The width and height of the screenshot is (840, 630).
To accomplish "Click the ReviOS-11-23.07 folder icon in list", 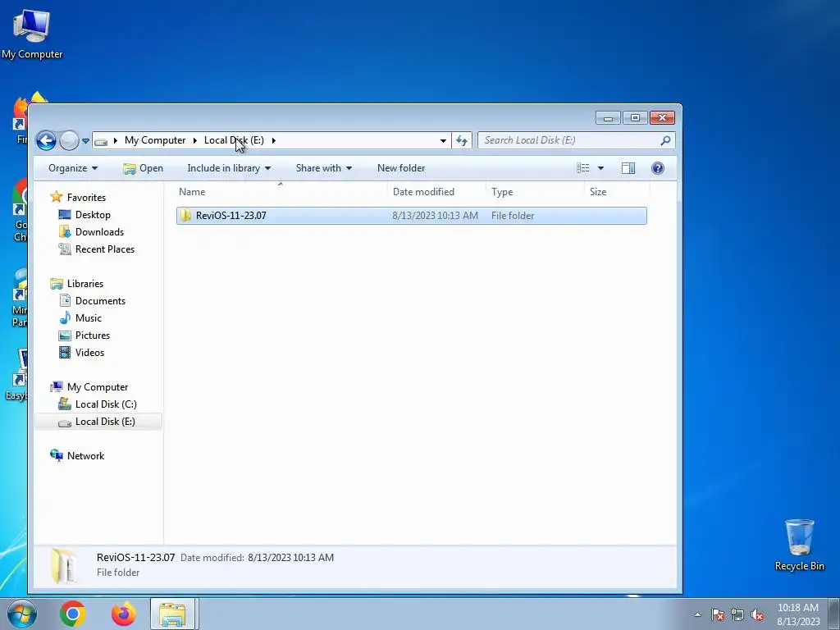I will [185, 216].
